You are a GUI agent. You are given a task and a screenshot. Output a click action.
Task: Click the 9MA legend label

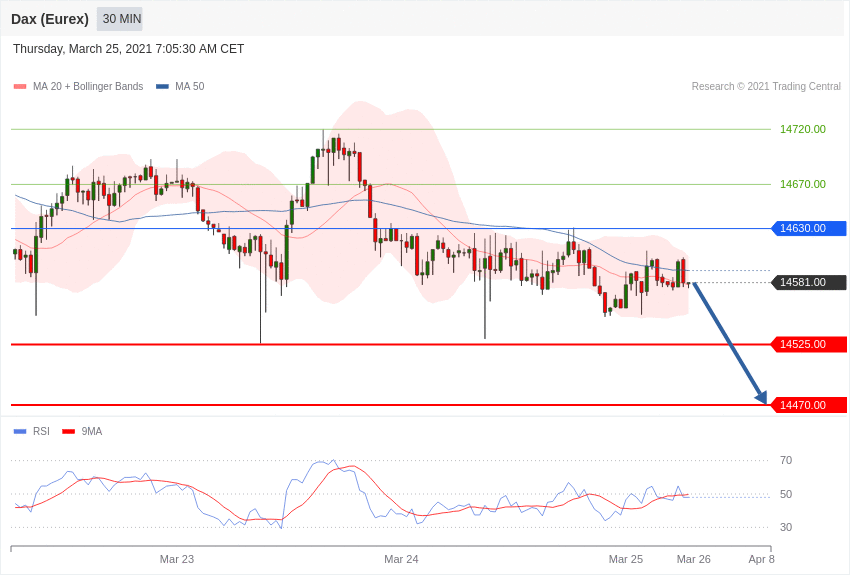pyautogui.click(x=92, y=431)
